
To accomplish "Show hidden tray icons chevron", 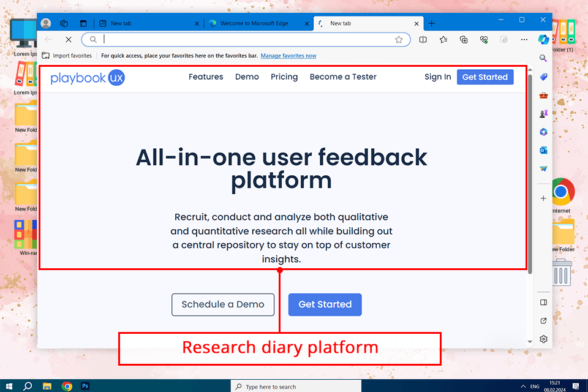I will 522,386.
